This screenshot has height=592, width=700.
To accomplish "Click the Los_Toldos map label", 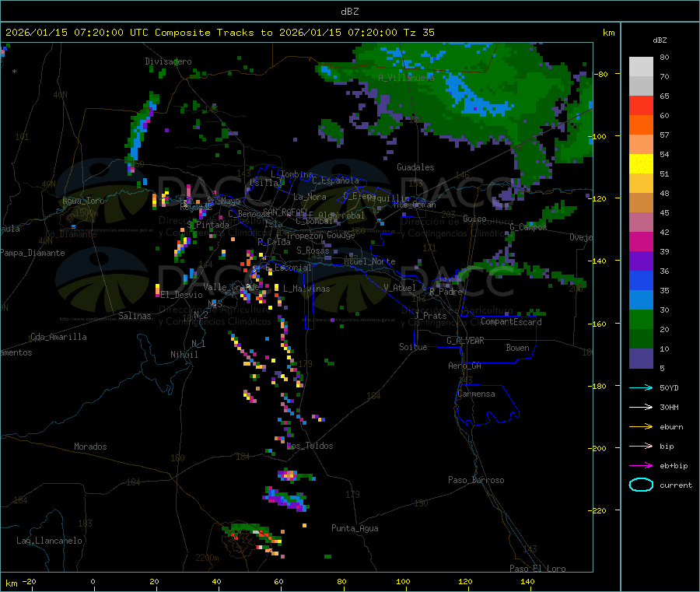I will point(310,446).
